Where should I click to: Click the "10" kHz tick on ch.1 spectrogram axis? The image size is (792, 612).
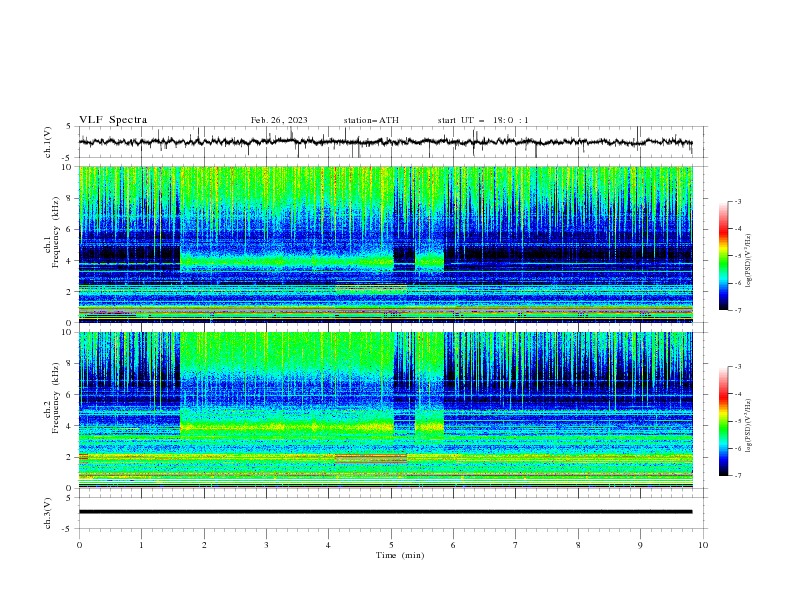(x=69, y=167)
